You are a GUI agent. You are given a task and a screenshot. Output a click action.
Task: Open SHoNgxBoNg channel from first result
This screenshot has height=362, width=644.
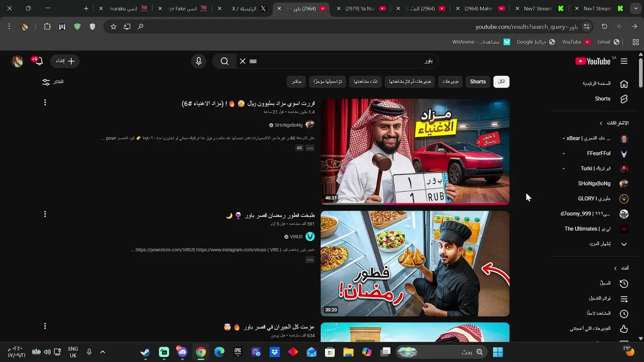289,125
